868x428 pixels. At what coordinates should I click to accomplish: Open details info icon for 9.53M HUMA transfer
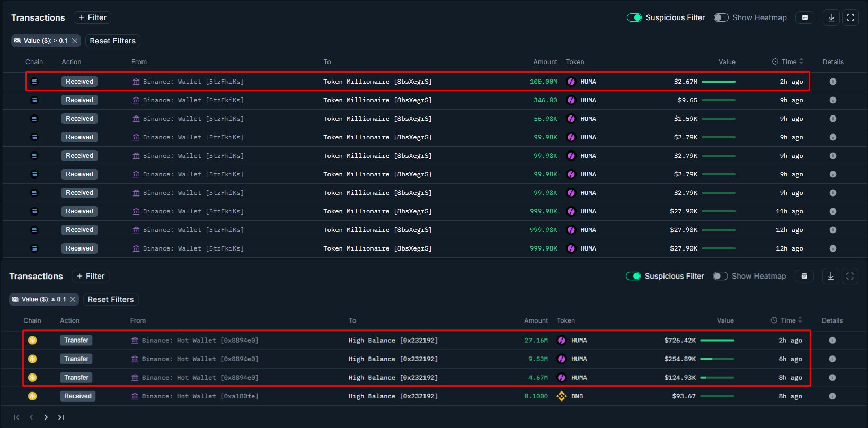pos(832,359)
